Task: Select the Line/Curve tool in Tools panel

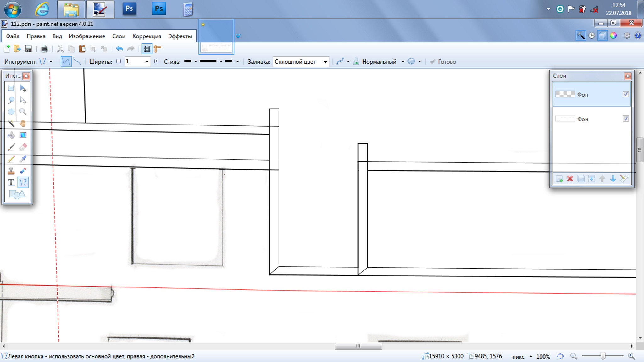Action: (23, 182)
